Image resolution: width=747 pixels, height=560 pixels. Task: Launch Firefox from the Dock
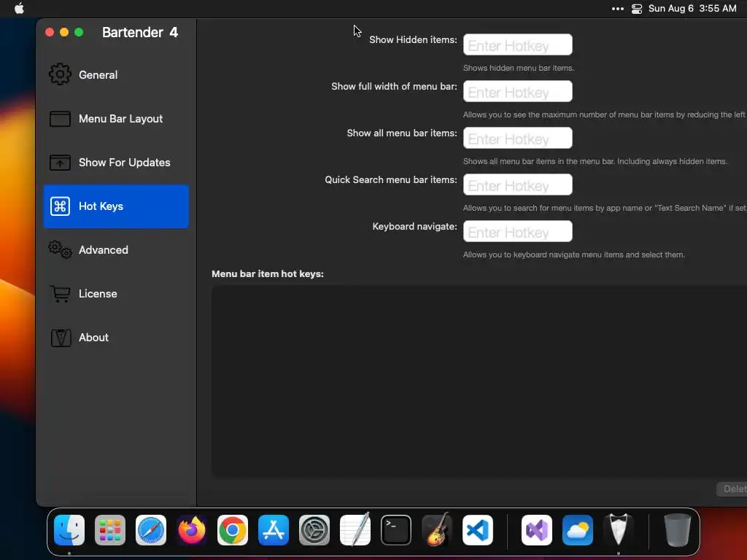(192, 530)
